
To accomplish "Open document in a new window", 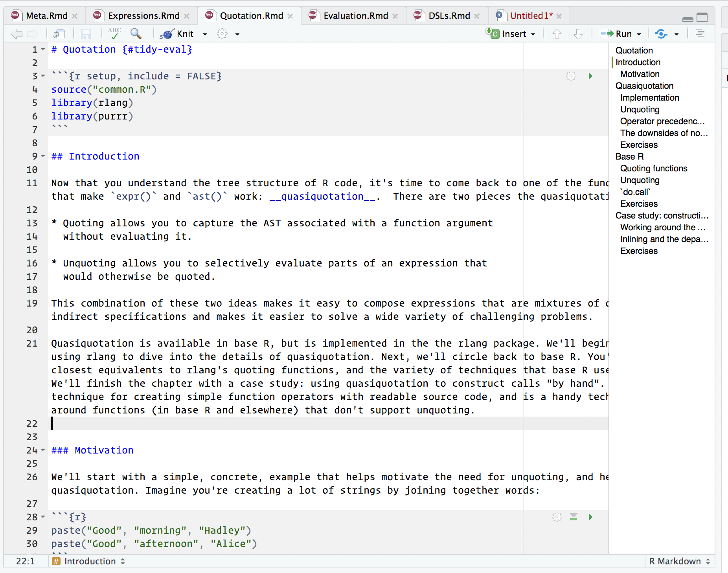I will coord(59,34).
